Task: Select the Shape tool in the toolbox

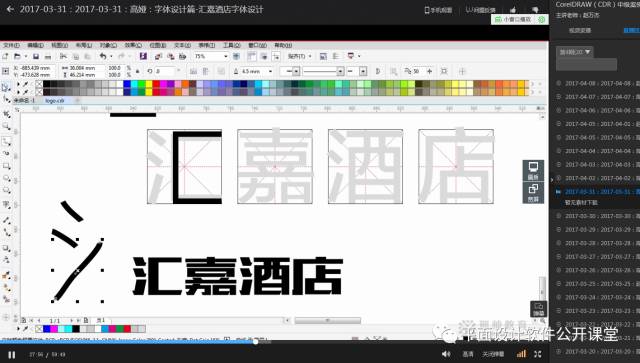Action: click(x=6, y=99)
